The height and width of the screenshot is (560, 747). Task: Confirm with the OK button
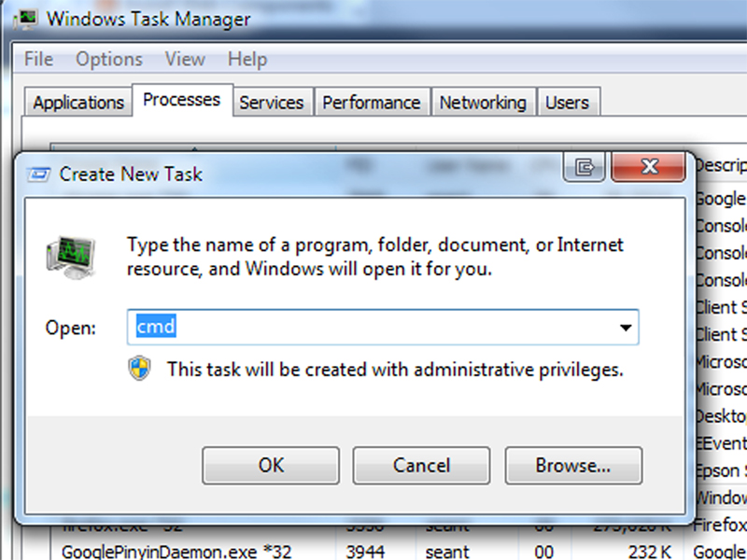271,465
